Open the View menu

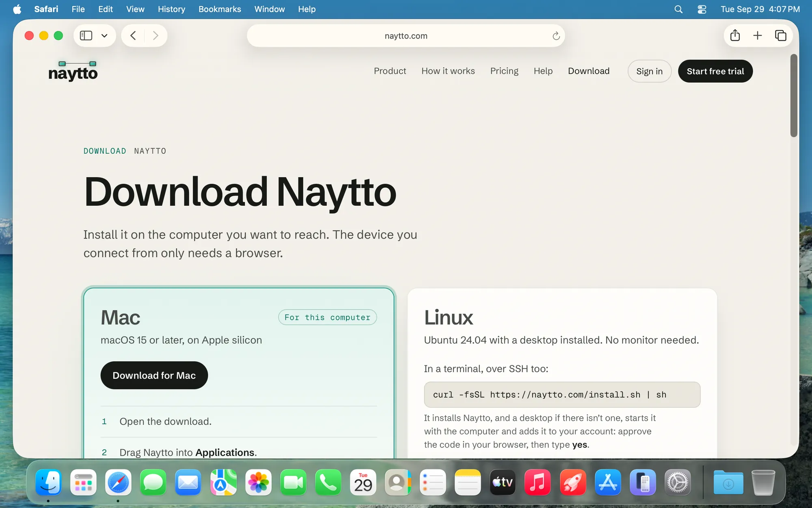click(135, 9)
